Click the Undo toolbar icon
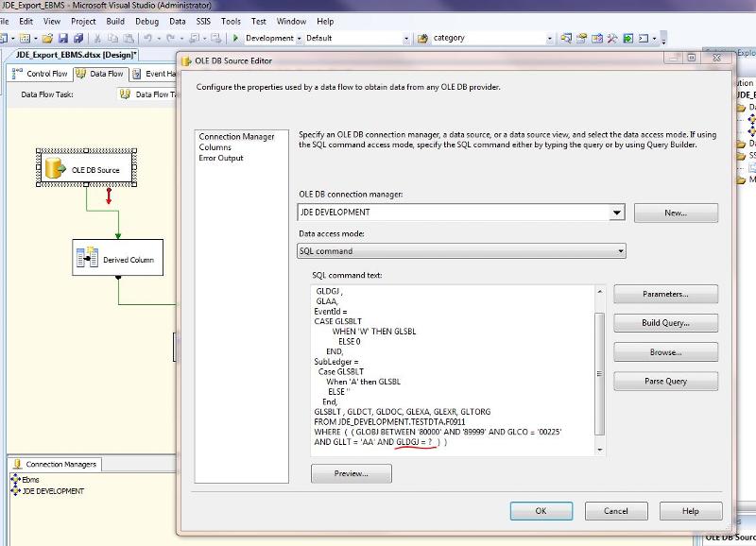 coord(148,38)
